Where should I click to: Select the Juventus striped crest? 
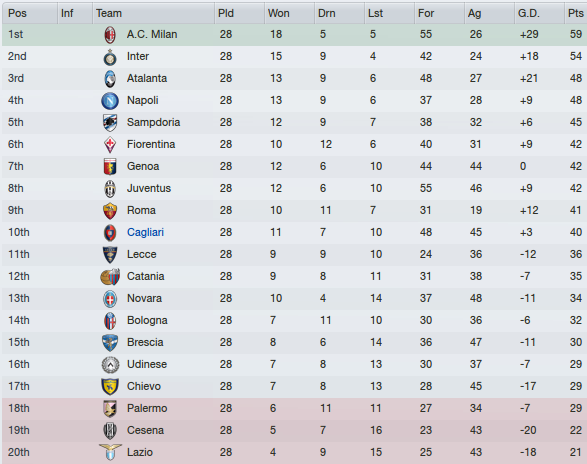coord(110,189)
